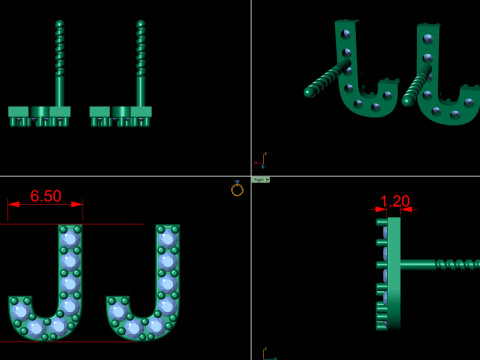Click the Right viewport title label
The image size is (480, 360).
[x=259, y=180]
